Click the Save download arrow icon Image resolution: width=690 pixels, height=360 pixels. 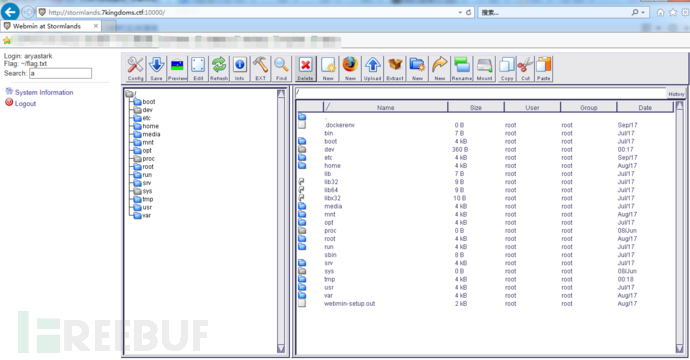(156, 69)
